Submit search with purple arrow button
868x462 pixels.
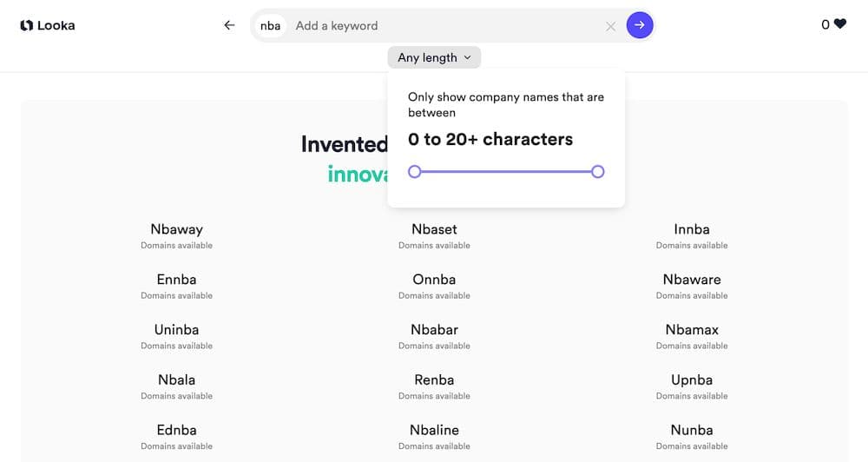640,25
